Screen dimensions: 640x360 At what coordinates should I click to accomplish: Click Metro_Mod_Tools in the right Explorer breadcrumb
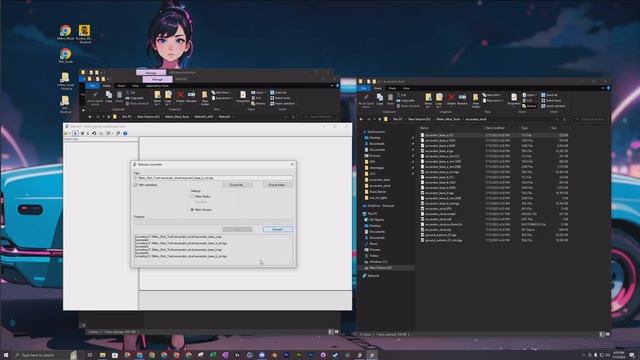pyautogui.click(x=448, y=119)
